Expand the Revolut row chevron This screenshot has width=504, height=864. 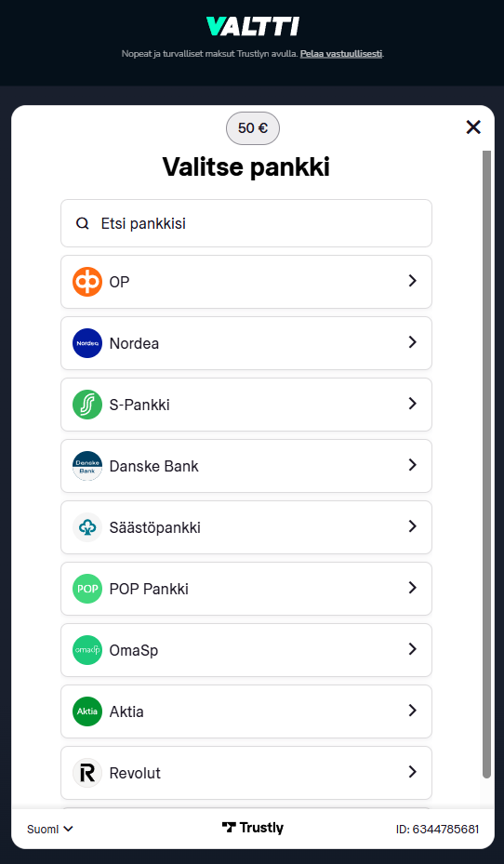point(412,772)
